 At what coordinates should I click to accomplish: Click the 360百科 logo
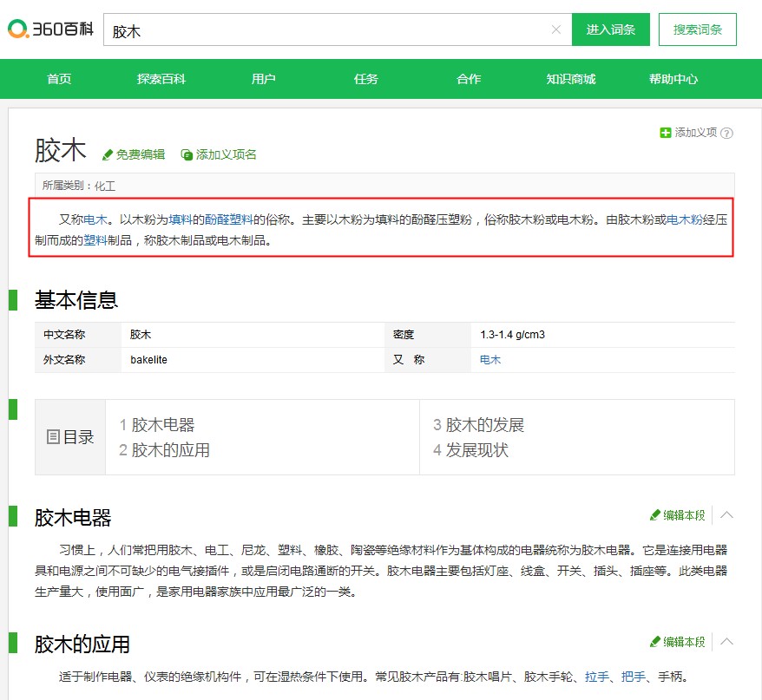tap(50, 29)
